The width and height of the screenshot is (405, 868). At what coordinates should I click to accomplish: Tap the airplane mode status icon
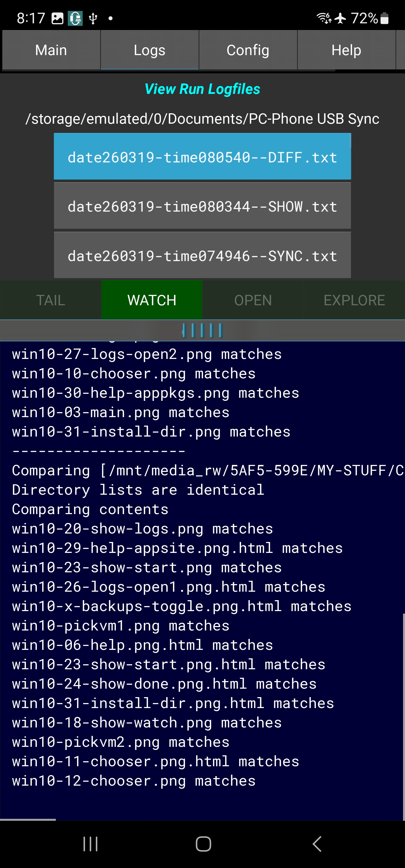[x=340, y=18]
